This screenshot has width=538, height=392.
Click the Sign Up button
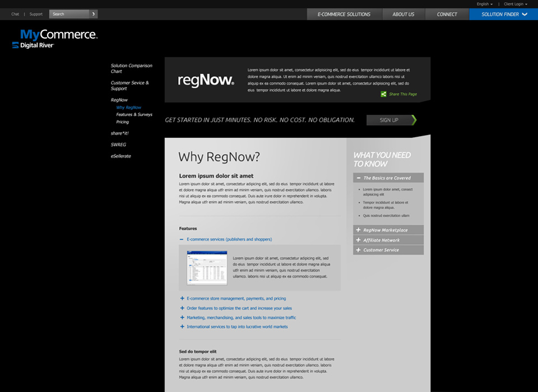click(x=392, y=120)
